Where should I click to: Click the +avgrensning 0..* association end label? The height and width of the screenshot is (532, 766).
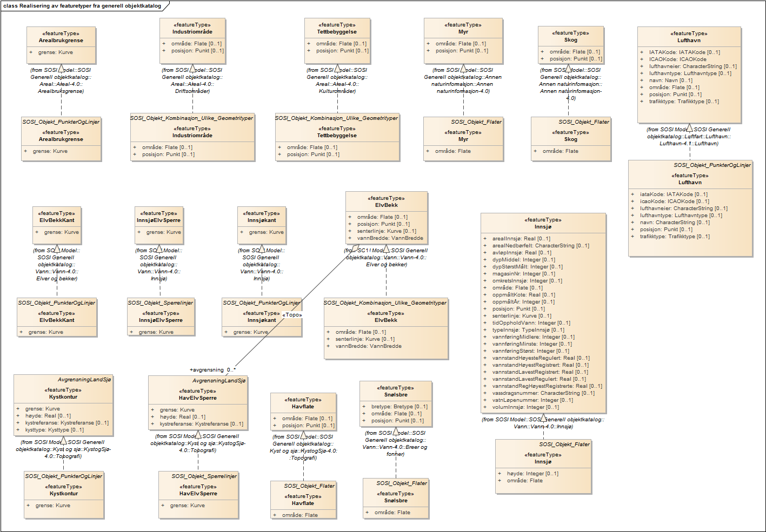click(212, 370)
